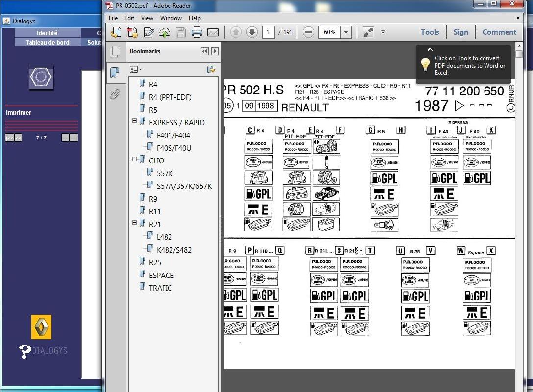
Task: Click the Dialogys help question mark
Action: click(25, 351)
